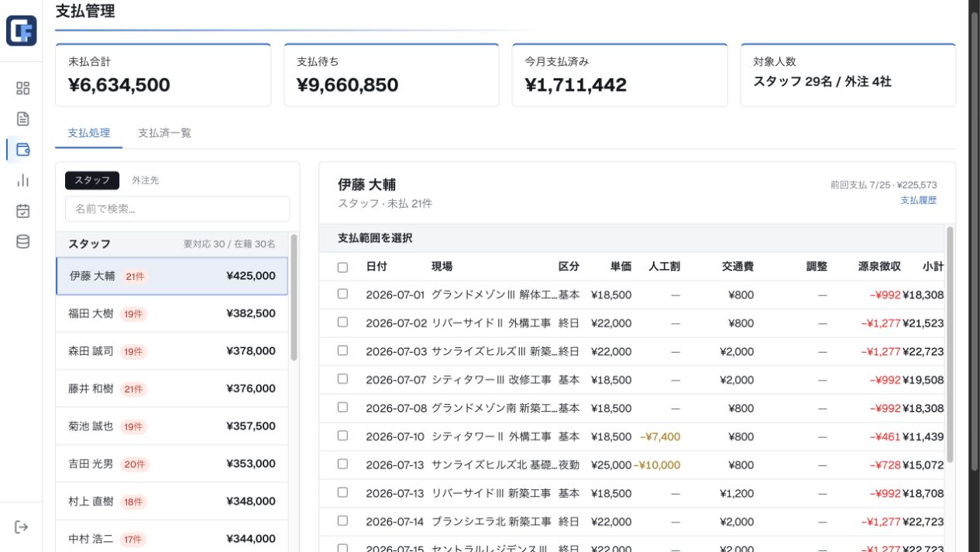Check the 2026-07-01 グランドメゾンIII row checkbox
The width and height of the screenshot is (980, 552).
point(342,294)
